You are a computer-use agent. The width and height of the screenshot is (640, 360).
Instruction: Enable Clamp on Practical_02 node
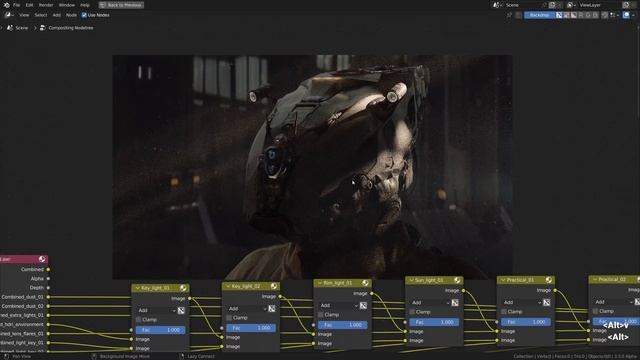point(596,311)
